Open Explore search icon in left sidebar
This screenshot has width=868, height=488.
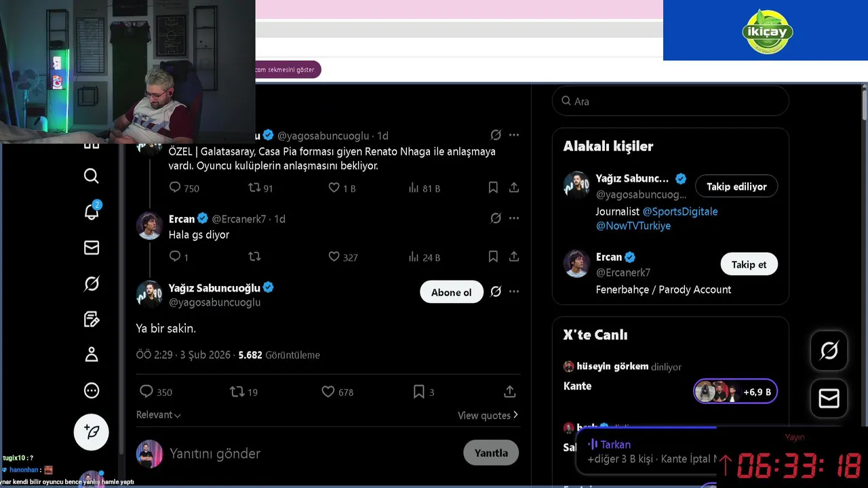92,176
